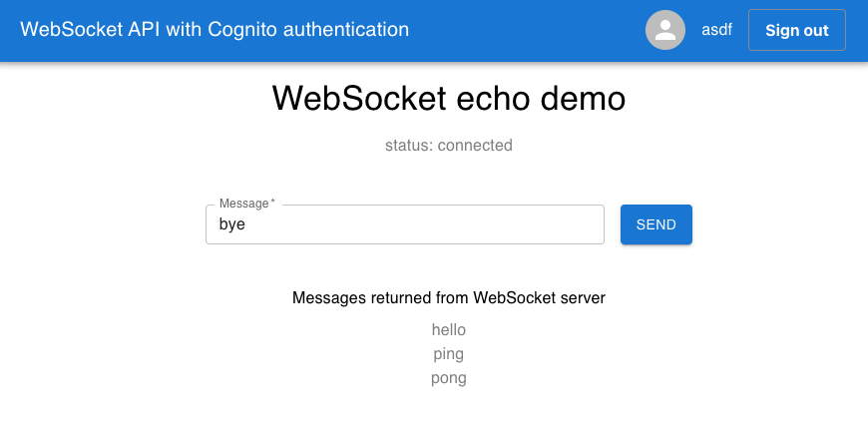Click the blank area below the pong message
The height and width of the screenshot is (427, 868).
(449, 407)
